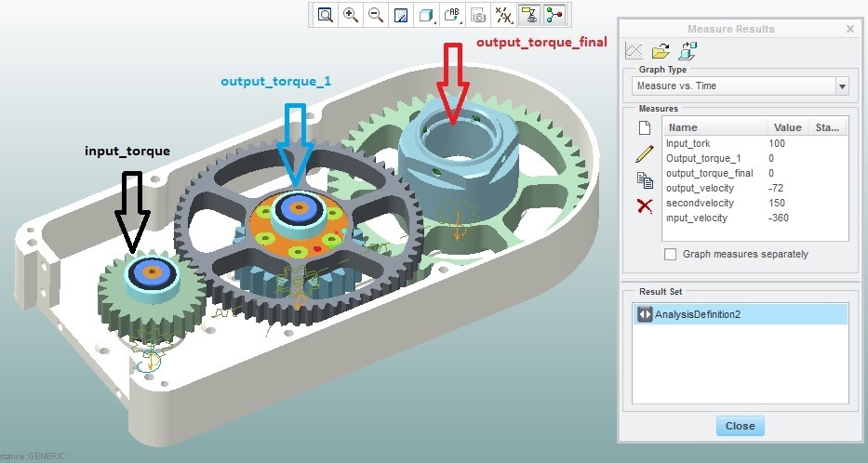Open the Graph Type dropdown arrow

click(842, 86)
